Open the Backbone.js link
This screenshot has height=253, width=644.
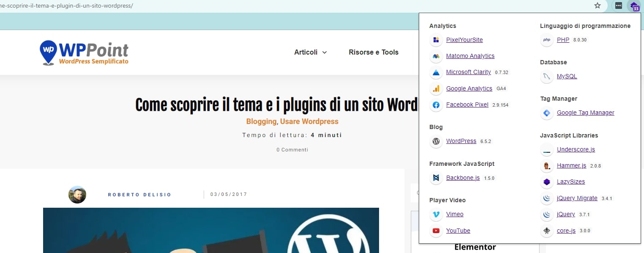tap(463, 178)
